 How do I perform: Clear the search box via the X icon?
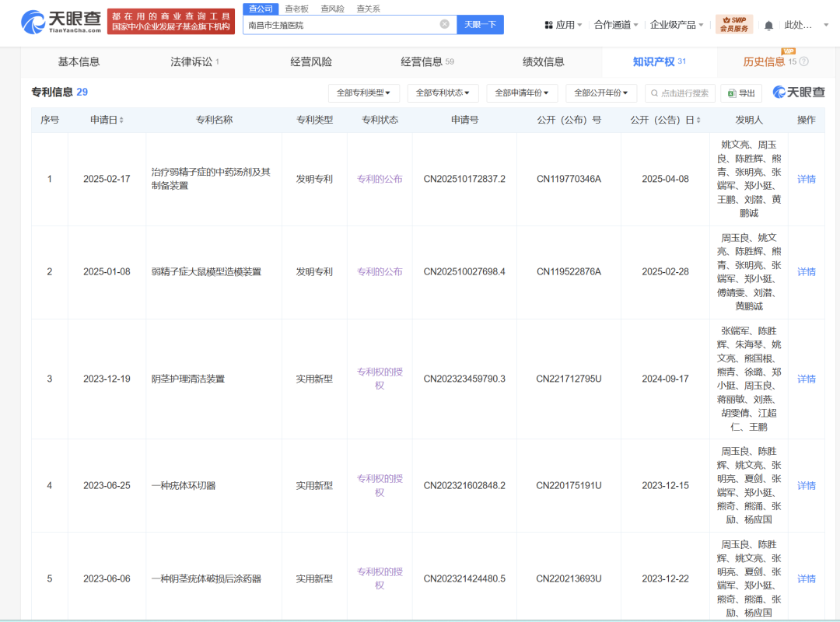(x=445, y=24)
